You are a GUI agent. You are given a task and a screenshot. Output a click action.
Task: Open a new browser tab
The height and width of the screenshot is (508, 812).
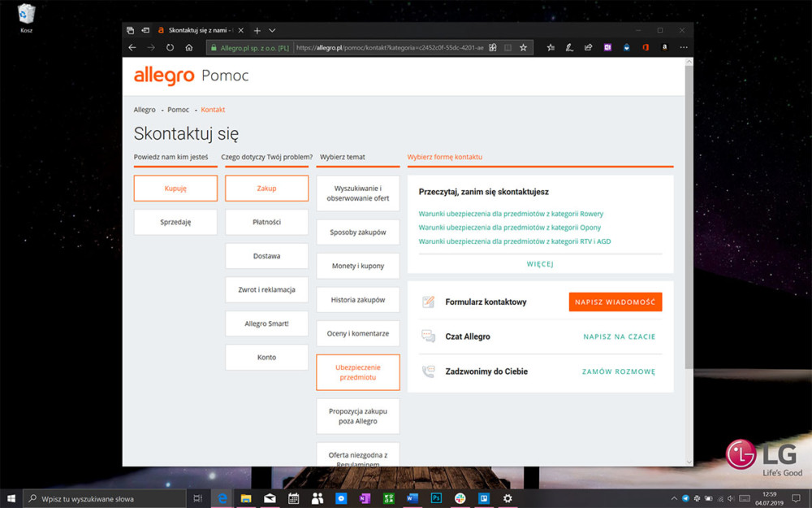(257, 31)
